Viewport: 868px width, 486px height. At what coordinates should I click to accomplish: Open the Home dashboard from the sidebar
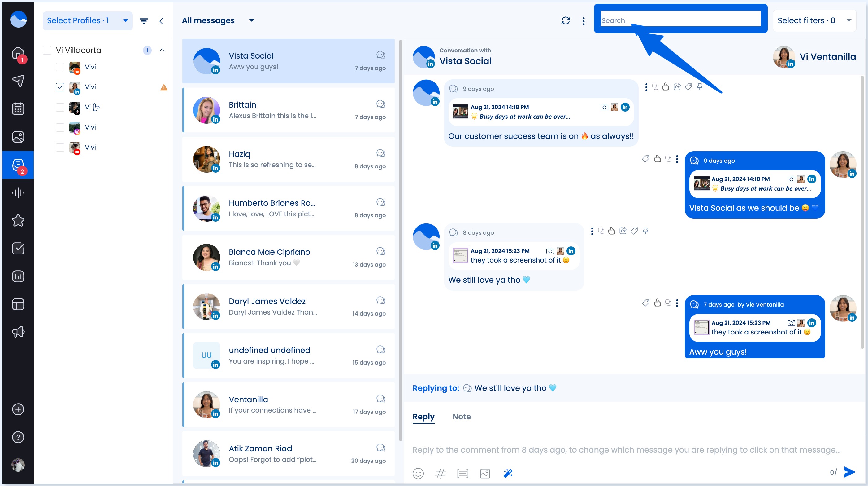point(18,53)
